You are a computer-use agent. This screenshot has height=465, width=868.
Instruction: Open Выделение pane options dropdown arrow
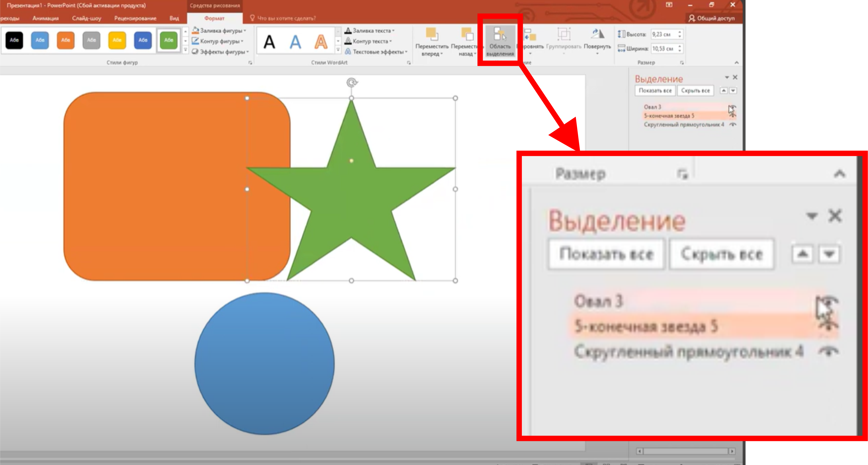[727, 77]
